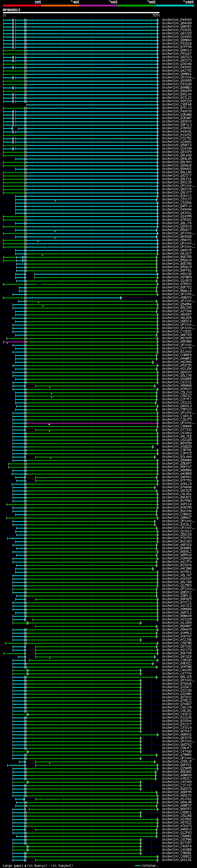The image size is (197, 868).
Task: Click the green ~80% identity color segment
Action: click(x=137, y=6)
